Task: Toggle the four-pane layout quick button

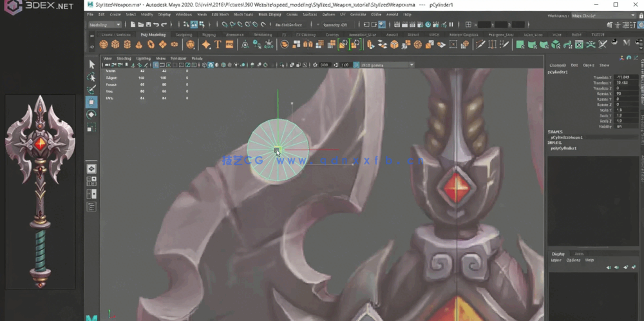Action: click(91, 181)
